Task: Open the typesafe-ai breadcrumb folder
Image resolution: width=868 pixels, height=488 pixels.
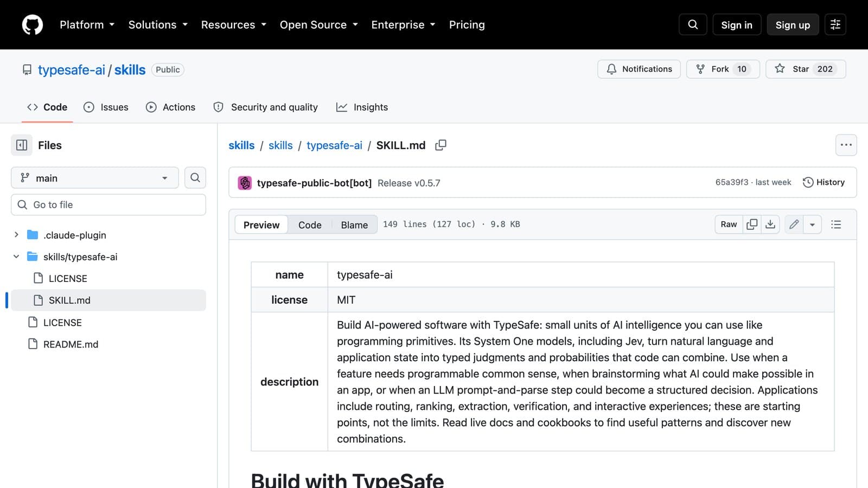Action: click(x=334, y=145)
